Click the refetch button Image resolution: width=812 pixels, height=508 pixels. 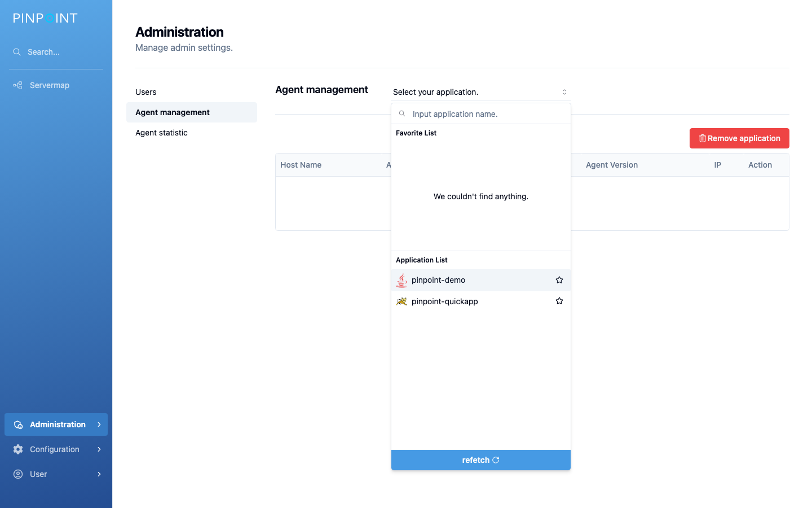point(481,460)
